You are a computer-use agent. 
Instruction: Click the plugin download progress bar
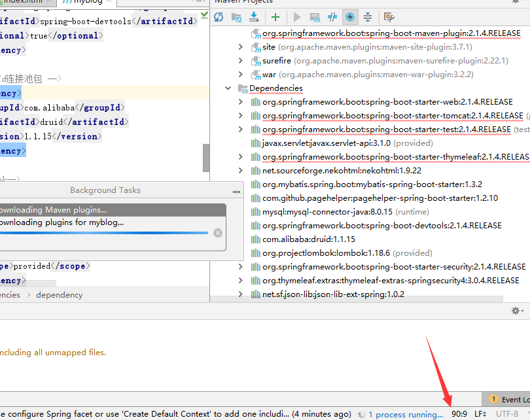104,233
